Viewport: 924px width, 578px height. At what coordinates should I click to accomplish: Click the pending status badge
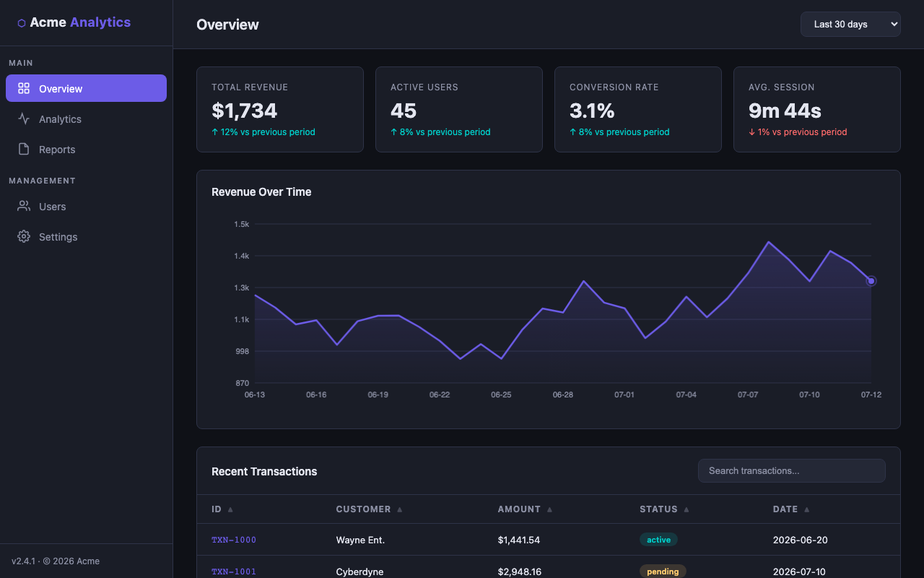point(663,571)
